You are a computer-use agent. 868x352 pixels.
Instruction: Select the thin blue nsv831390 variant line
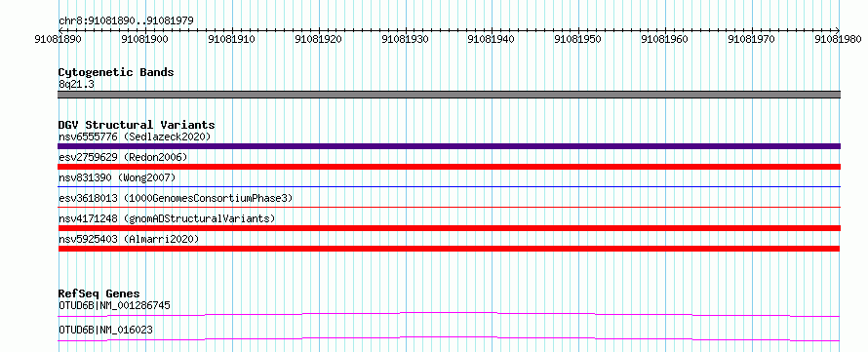pyautogui.click(x=450, y=186)
